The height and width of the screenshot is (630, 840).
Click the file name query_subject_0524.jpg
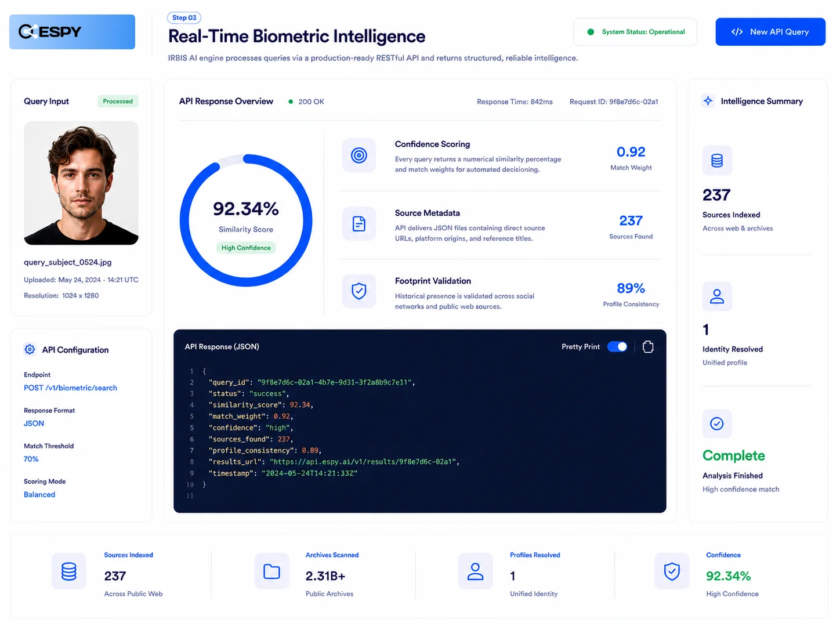point(68,262)
